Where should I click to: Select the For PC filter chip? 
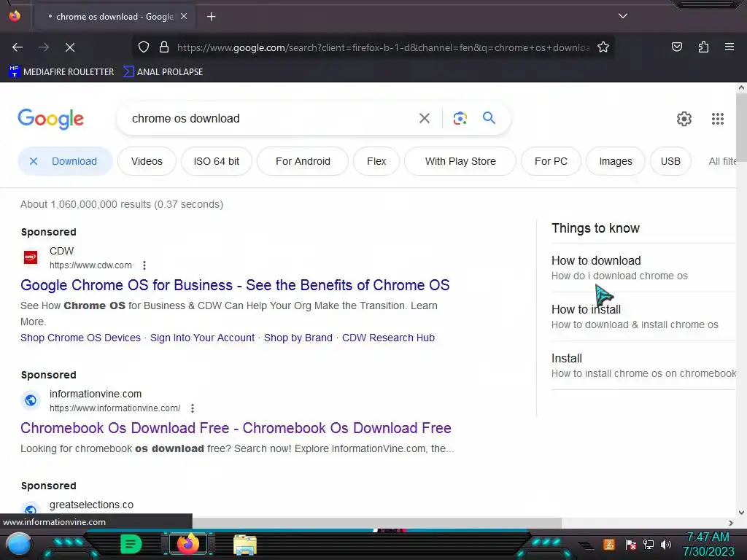point(551,161)
